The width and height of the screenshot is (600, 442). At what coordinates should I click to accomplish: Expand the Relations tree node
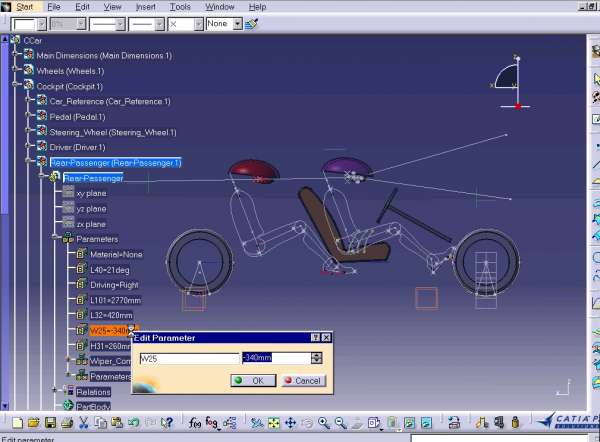point(53,391)
